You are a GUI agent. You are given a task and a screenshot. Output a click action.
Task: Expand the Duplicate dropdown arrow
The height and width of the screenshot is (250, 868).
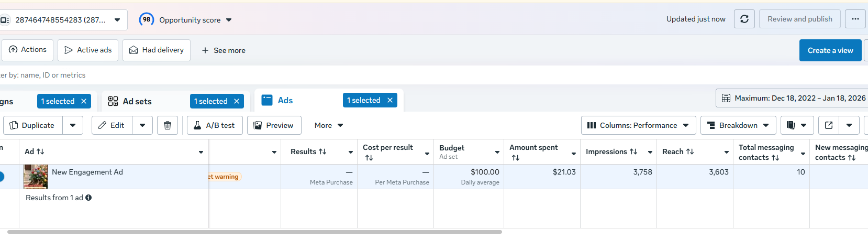pyautogui.click(x=73, y=125)
